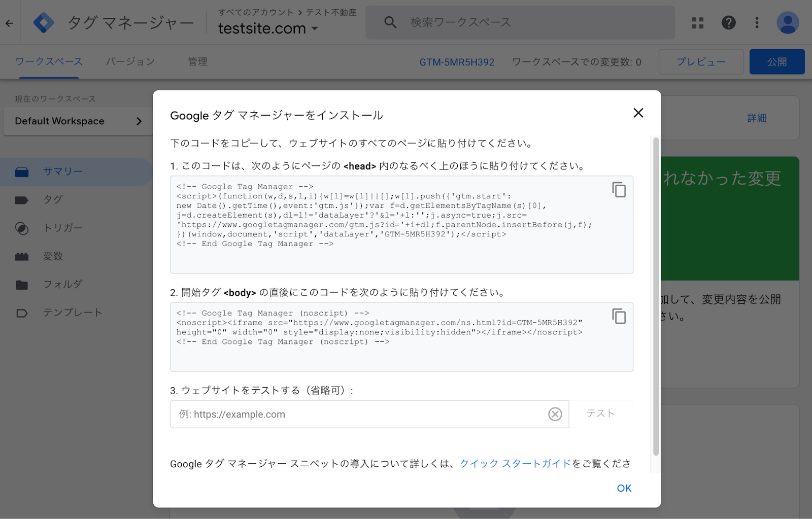Open the help question mark icon
This screenshot has height=519, width=812.
click(x=729, y=23)
